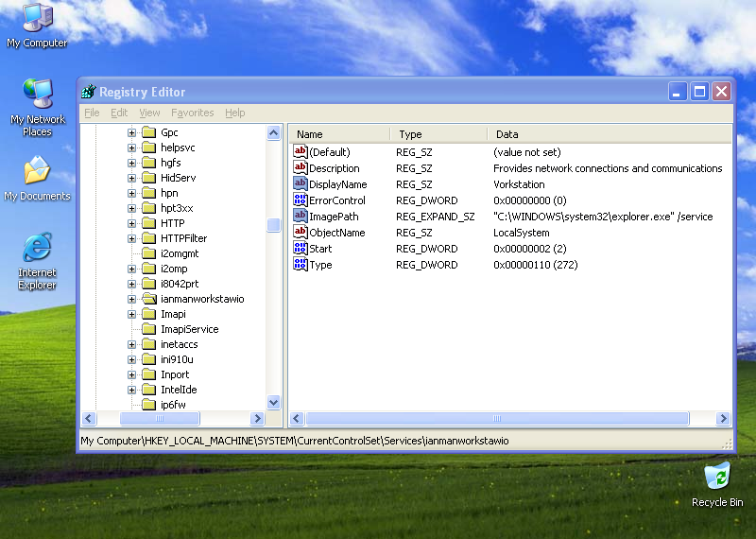The height and width of the screenshot is (539, 756).
Task: Open the Favorites menu
Action: click(x=192, y=113)
